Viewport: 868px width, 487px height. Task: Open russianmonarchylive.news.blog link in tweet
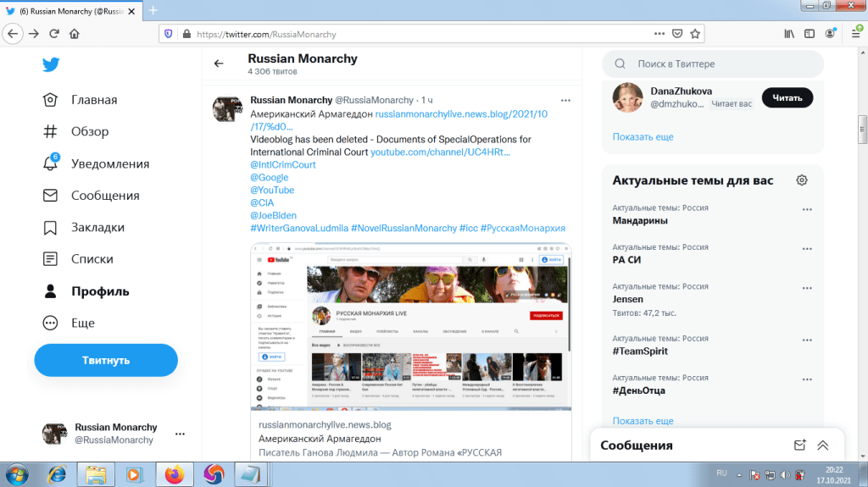pos(461,114)
